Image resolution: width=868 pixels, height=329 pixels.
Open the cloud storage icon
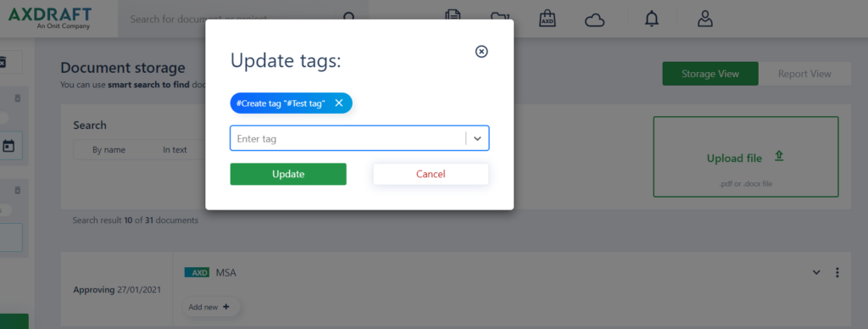[594, 20]
